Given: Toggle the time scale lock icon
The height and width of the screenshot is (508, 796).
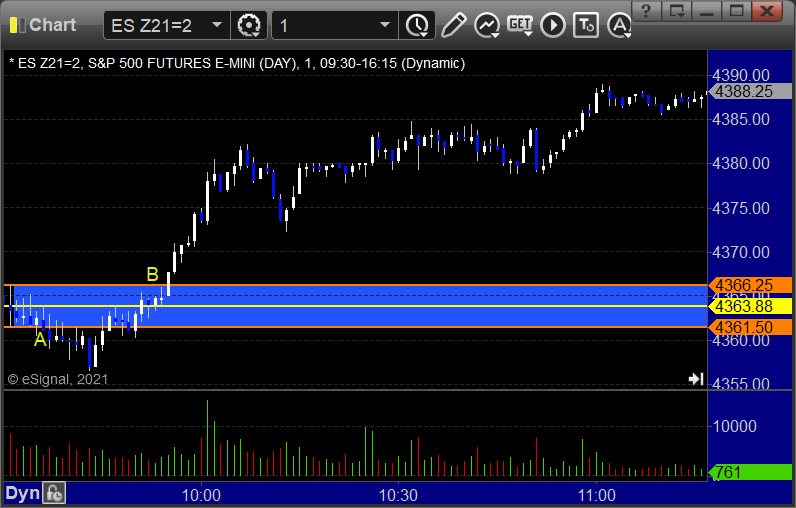Looking at the screenshot, I should 54,493.
